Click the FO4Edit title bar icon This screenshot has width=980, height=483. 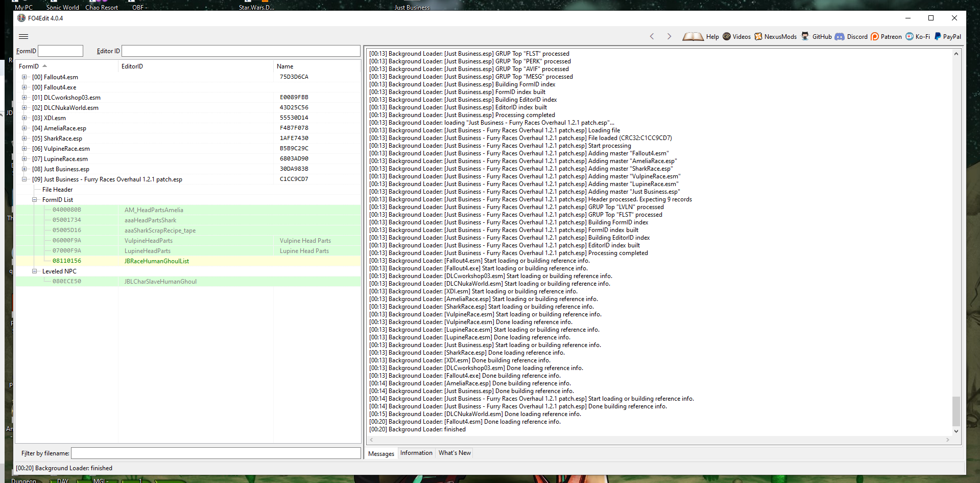21,18
